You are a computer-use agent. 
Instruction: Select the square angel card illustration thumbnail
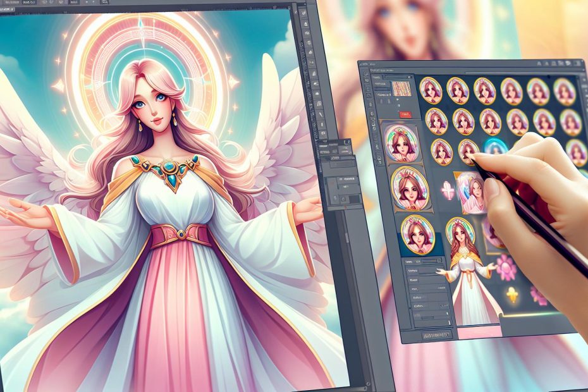pyautogui.click(x=471, y=193)
